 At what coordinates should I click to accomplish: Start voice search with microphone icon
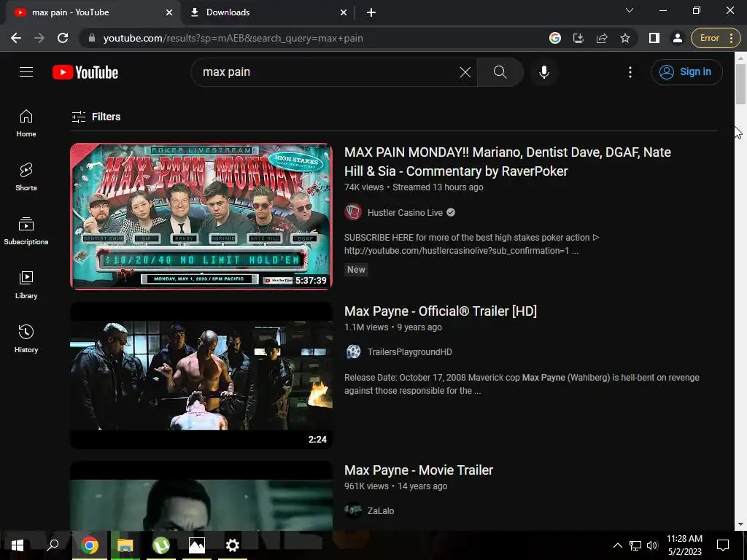tap(543, 72)
